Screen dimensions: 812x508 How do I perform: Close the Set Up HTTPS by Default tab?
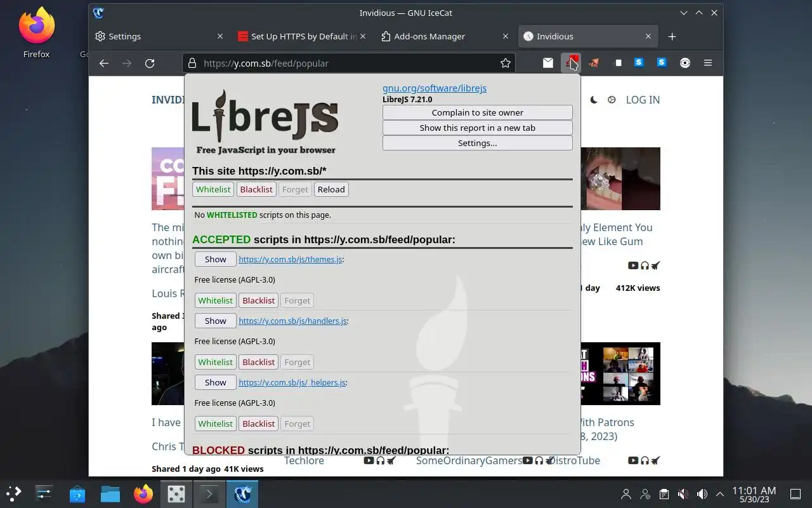tap(363, 36)
